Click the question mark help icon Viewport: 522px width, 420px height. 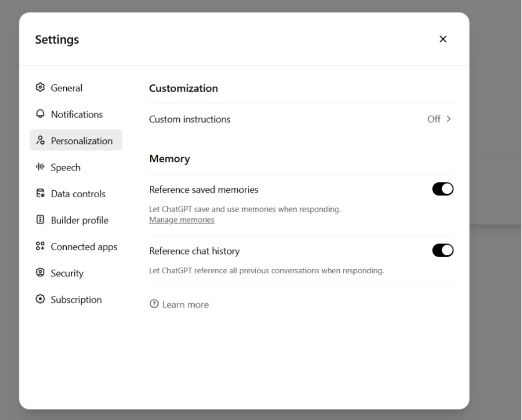point(154,304)
